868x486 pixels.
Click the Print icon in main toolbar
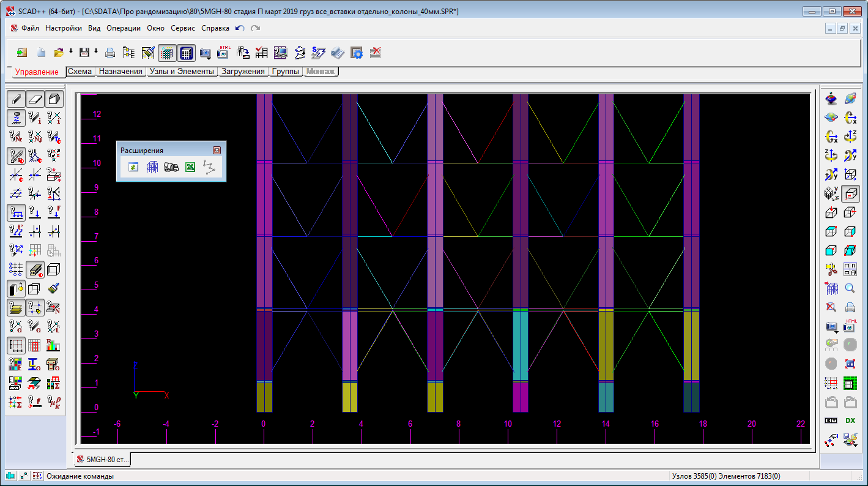[x=110, y=53]
